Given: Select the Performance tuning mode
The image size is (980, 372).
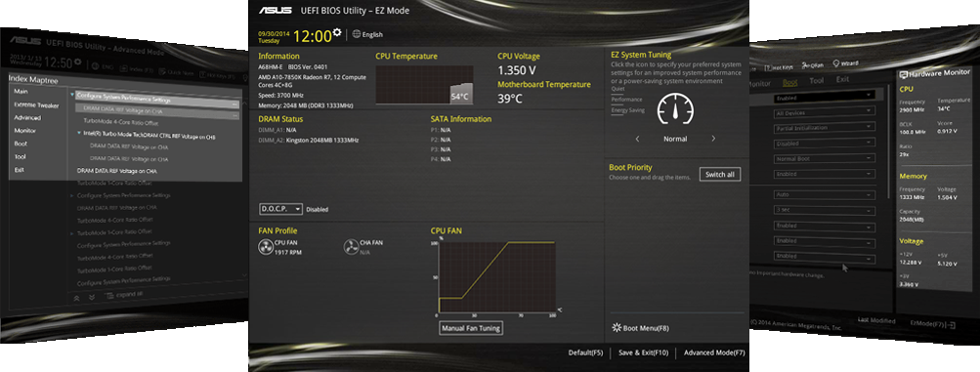Looking at the screenshot, I should pos(627,100).
